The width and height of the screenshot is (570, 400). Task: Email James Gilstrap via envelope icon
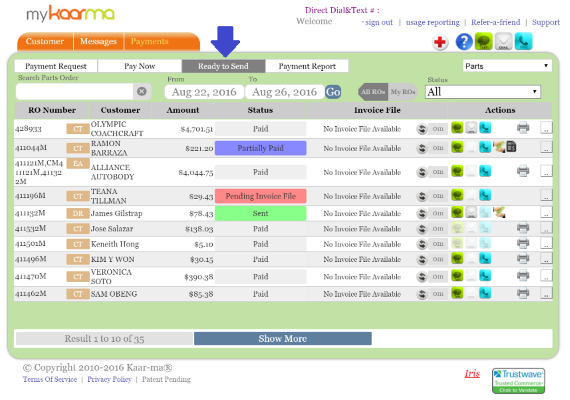pos(471,212)
